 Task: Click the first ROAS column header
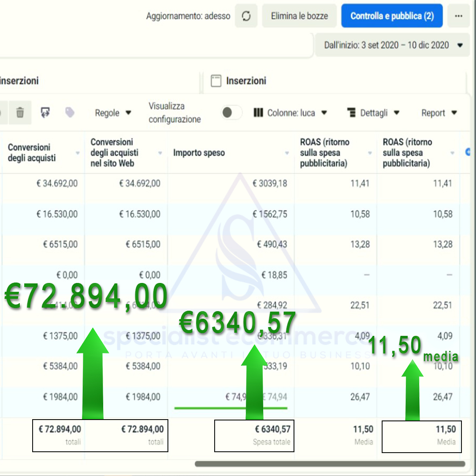click(324, 152)
